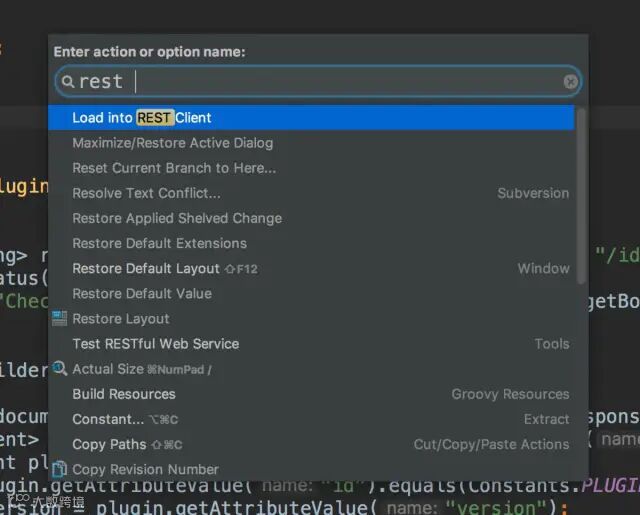This screenshot has width=640, height=515.
Task: Select Copy Revision Number text
Action: [145, 469]
